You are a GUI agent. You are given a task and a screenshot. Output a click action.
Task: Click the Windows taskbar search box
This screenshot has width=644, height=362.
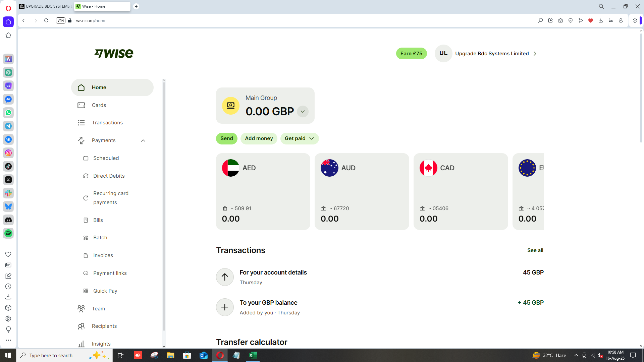(64, 355)
